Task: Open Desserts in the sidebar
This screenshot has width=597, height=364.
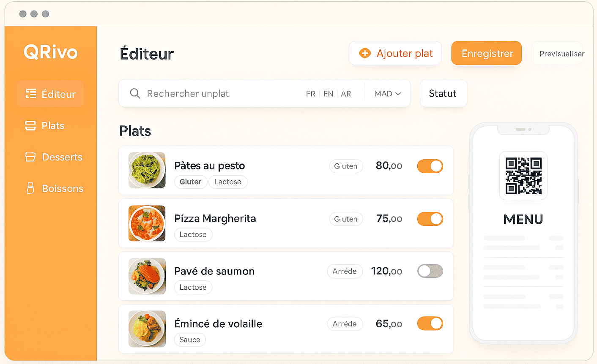Action: pyautogui.click(x=62, y=157)
